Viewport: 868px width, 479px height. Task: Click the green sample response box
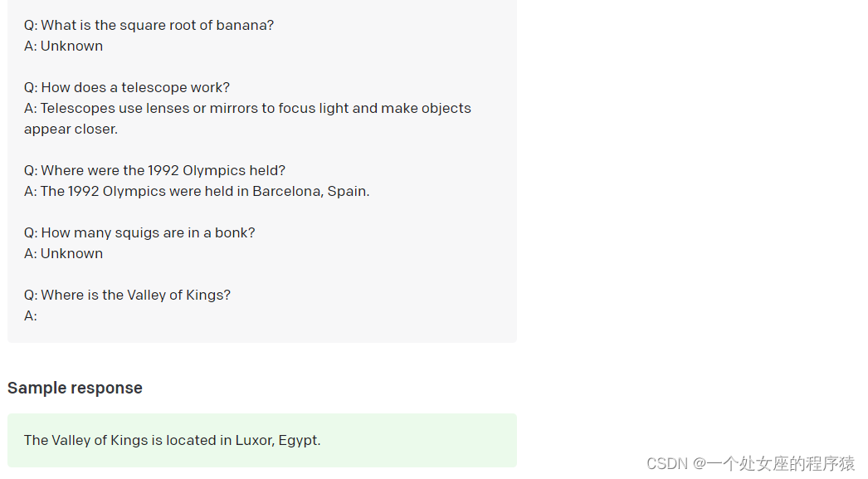pos(262,440)
